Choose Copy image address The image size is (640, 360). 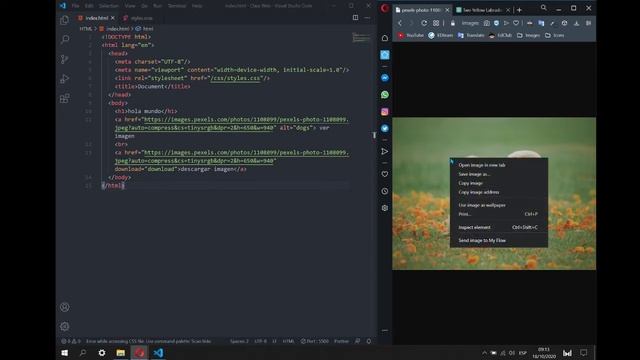point(498,192)
